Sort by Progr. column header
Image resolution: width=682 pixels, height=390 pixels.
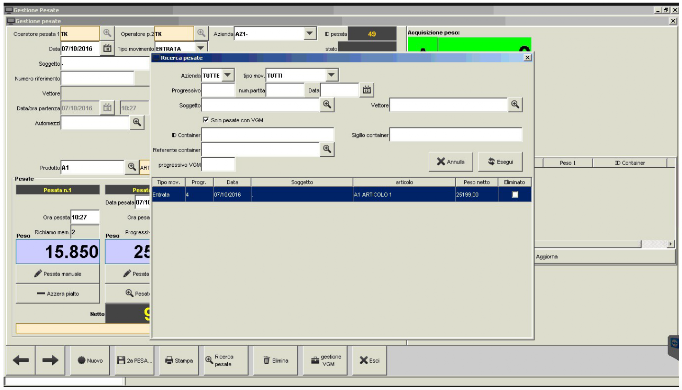(x=199, y=182)
